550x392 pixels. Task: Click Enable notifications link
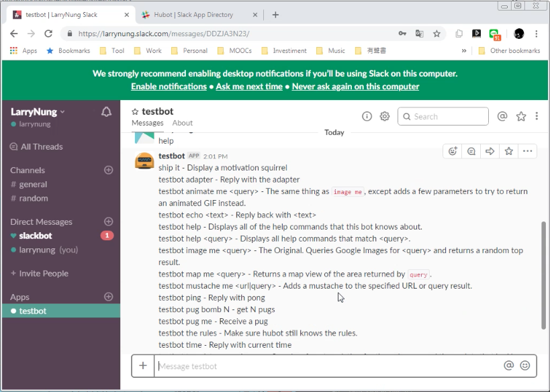pyautogui.click(x=169, y=87)
